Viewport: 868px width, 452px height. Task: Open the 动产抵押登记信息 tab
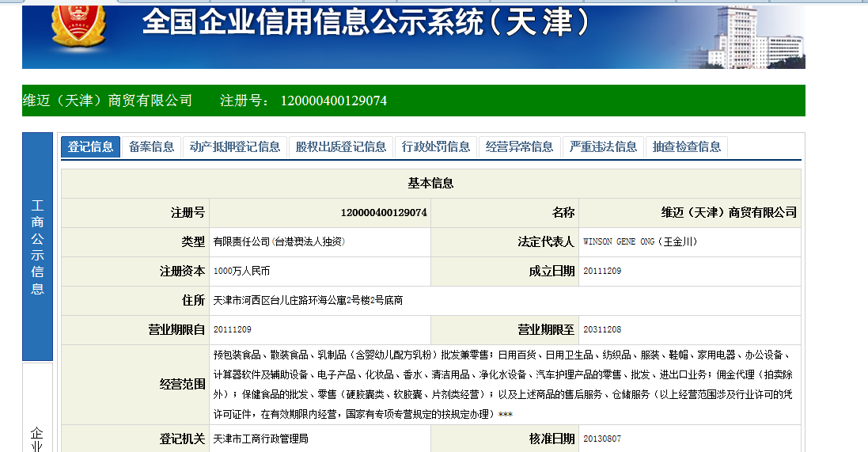(235, 146)
